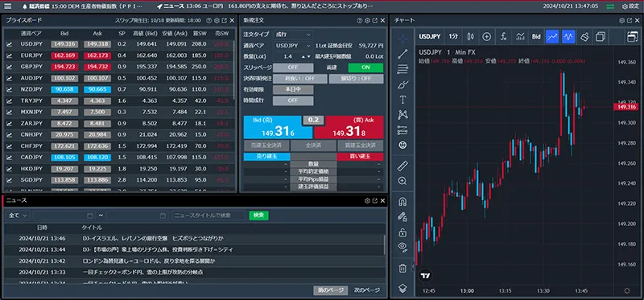Open candlestick chart style icon
Image resolution: width=644 pixels, height=300 pixels.
(471, 36)
